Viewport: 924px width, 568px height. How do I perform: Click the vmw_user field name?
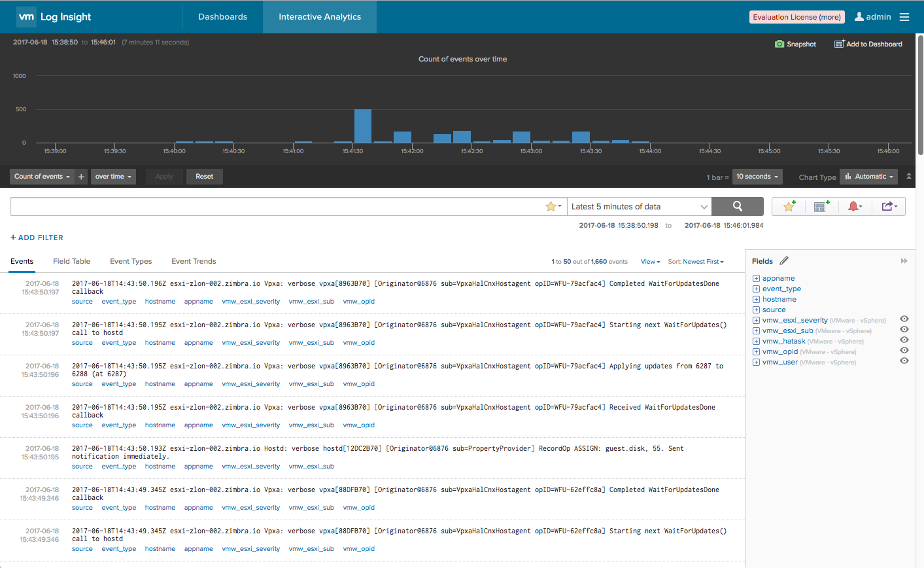pos(780,362)
